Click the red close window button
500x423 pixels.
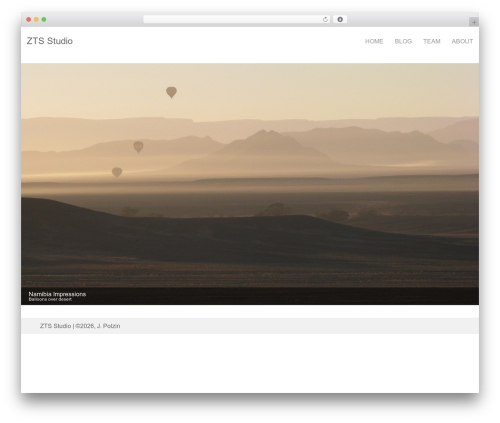click(x=29, y=19)
